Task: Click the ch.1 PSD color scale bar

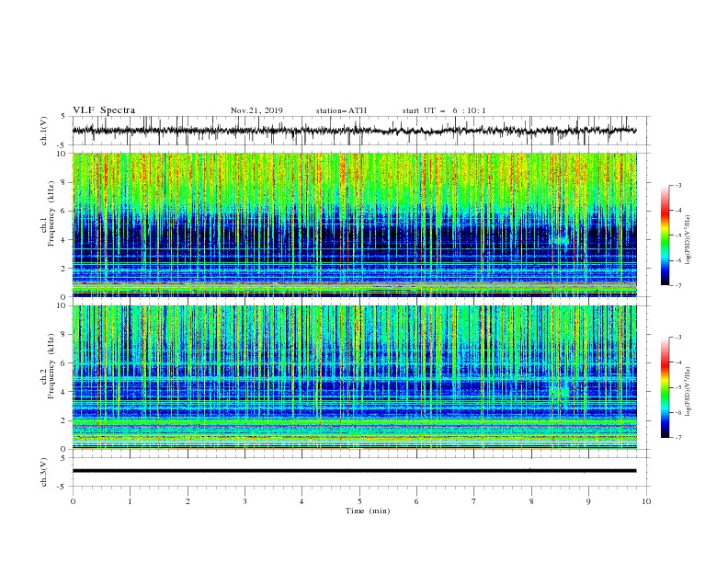Action: (x=665, y=236)
